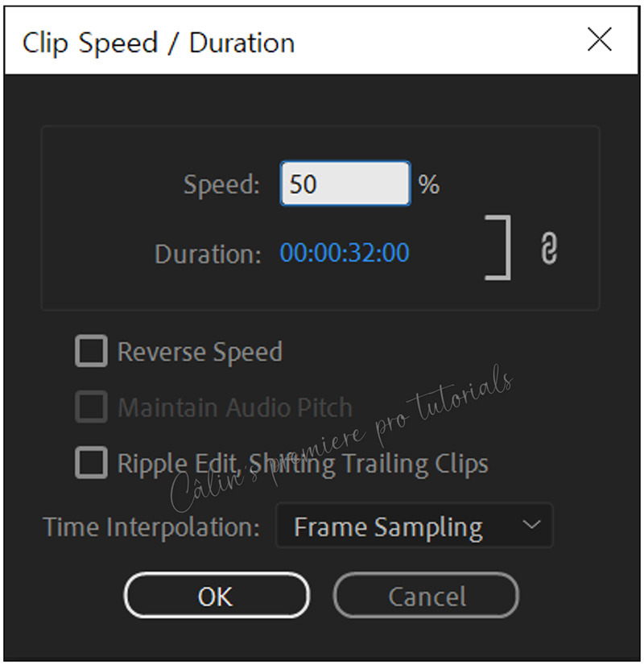Dismiss the dialog with the Cancel button
Viewport: 644px width, 665px height.
click(426, 596)
